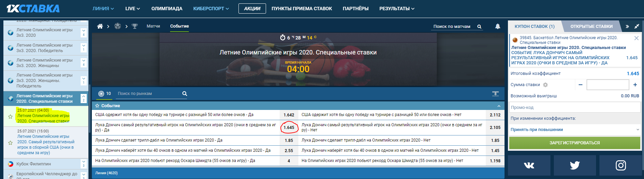The image size is (644, 179).
Task: Open VK social network link
Action: (x=529, y=165)
